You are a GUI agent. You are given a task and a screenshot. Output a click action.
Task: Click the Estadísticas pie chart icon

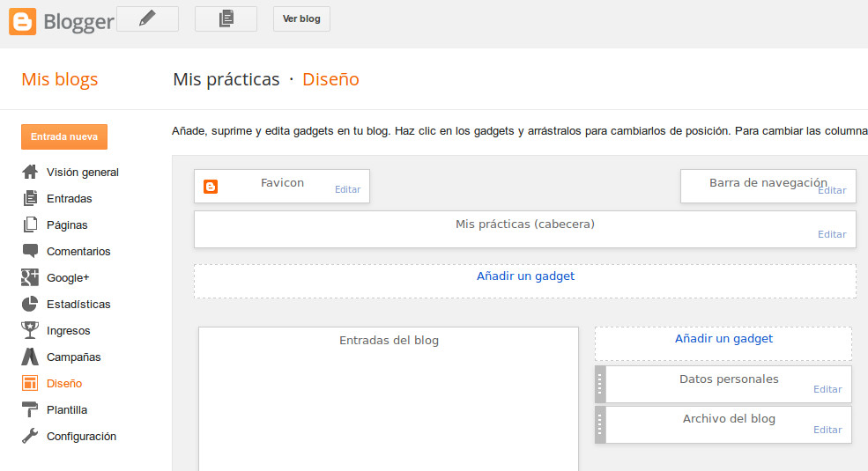[30, 304]
